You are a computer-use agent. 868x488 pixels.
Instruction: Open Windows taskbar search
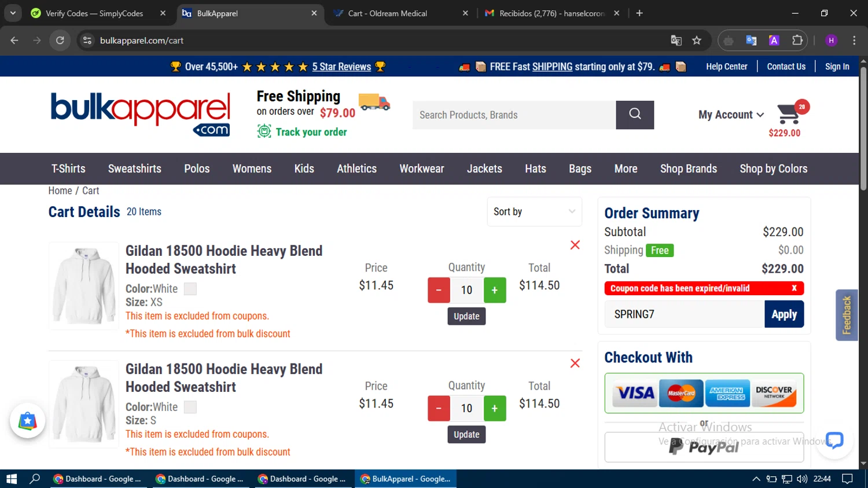coord(35,479)
